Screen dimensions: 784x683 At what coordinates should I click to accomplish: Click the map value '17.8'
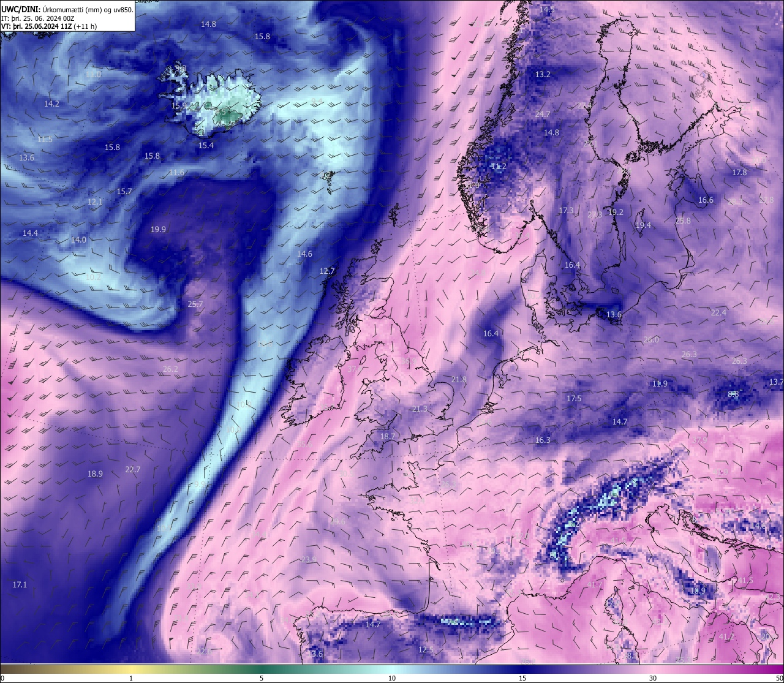[739, 173]
